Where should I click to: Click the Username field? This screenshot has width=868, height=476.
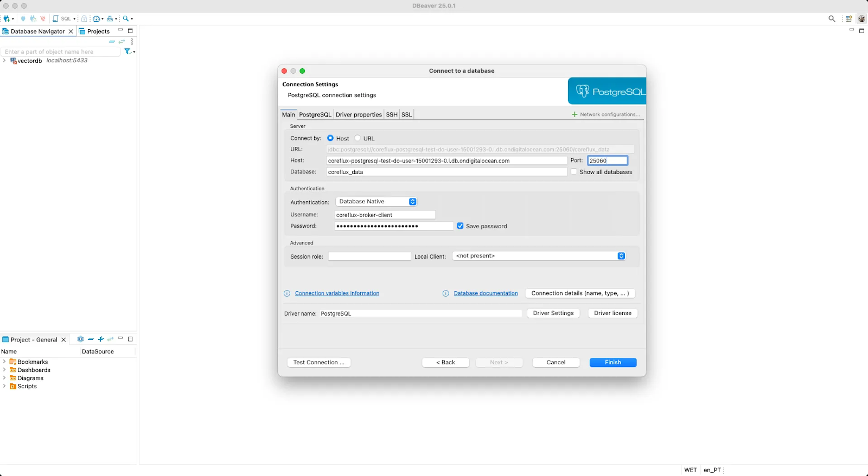pos(385,215)
